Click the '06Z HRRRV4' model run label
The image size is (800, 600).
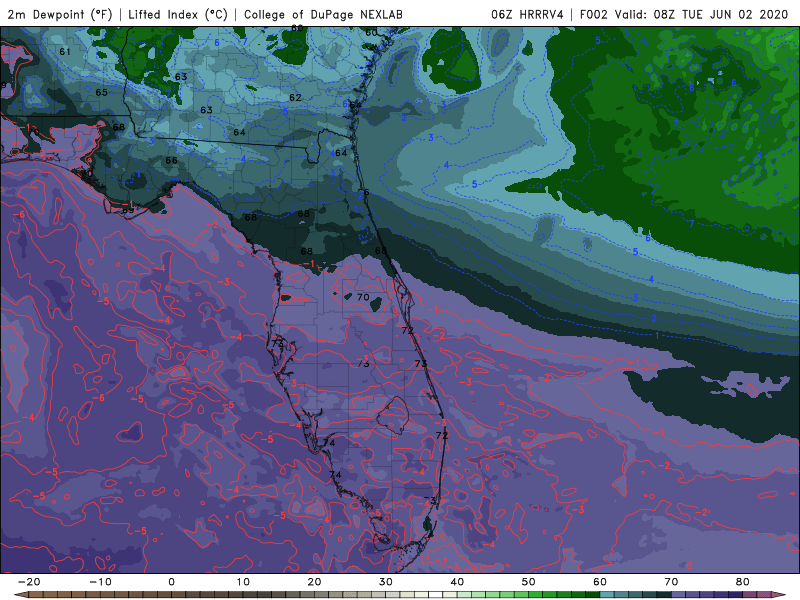pyautogui.click(x=527, y=14)
